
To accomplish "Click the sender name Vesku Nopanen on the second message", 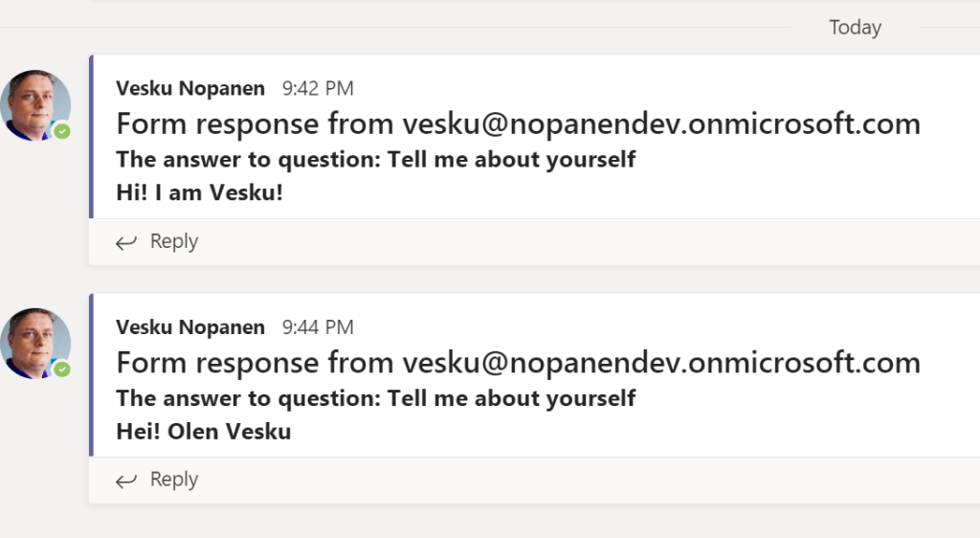I will click(x=189, y=327).
